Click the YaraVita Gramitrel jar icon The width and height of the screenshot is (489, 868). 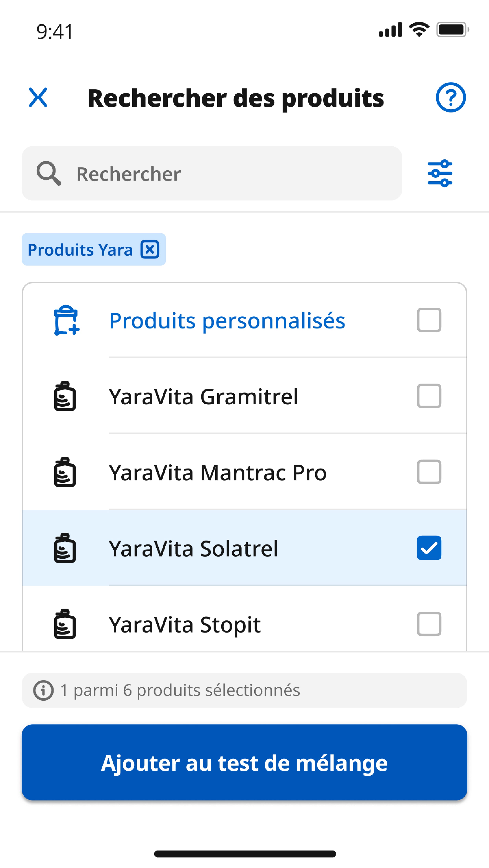pyautogui.click(x=65, y=396)
